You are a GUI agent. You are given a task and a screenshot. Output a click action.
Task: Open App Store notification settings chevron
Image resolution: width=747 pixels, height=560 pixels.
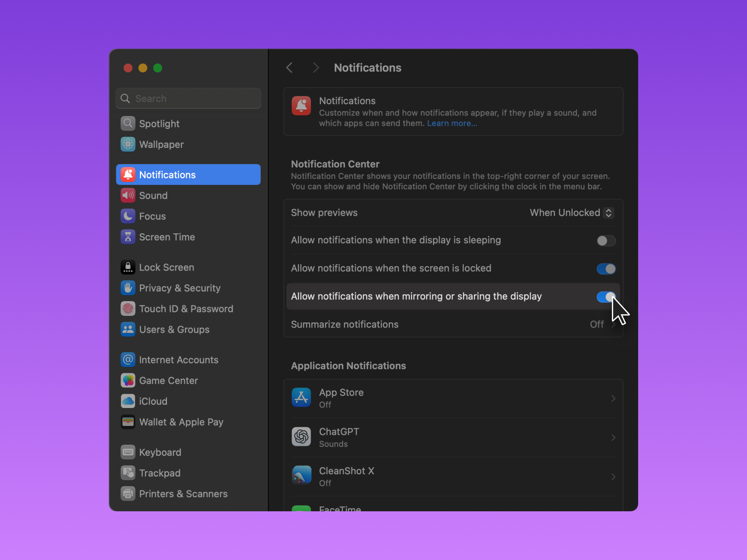[613, 398]
